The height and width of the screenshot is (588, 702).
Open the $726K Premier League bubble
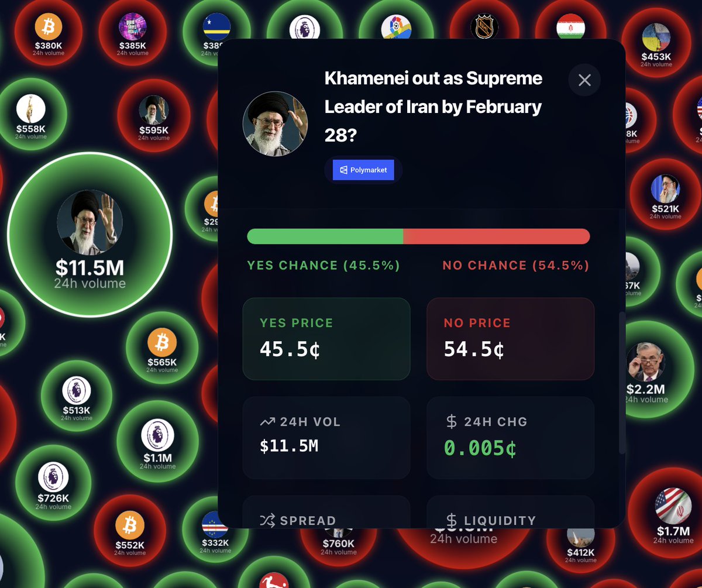[53, 483]
